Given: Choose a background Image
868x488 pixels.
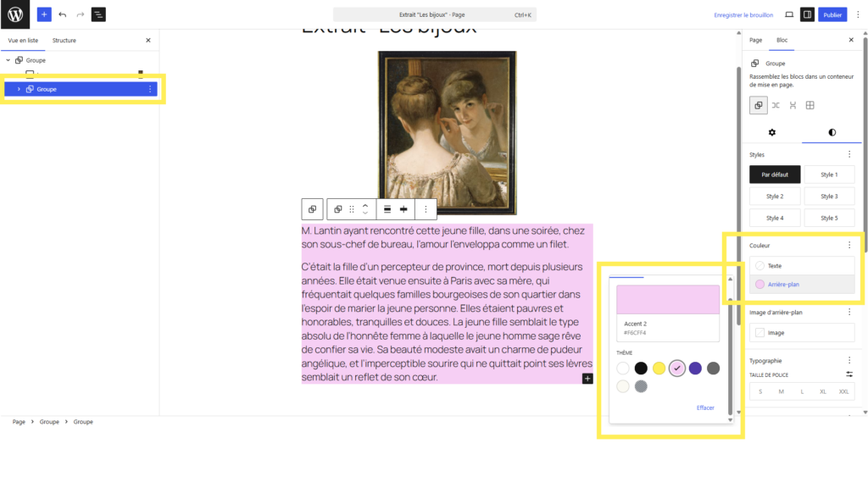Looking at the screenshot, I should click(802, 332).
